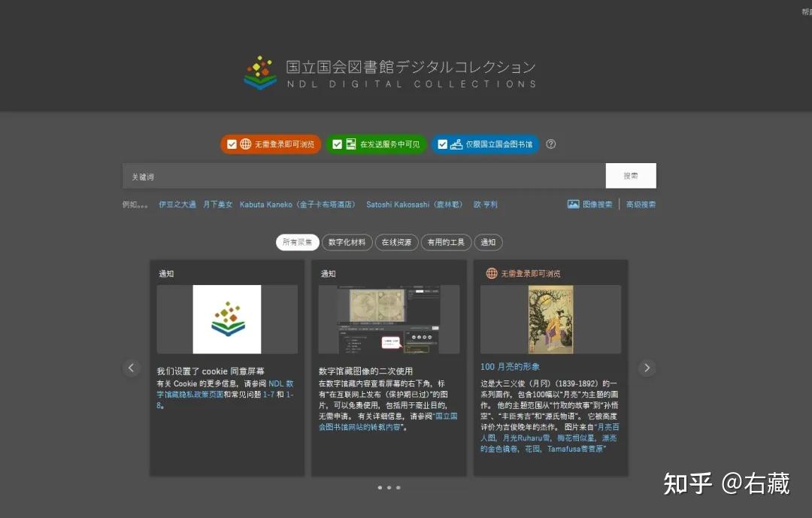
Task: Click the example keyword Satoshi Kakosashi
Action: point(416,204)
